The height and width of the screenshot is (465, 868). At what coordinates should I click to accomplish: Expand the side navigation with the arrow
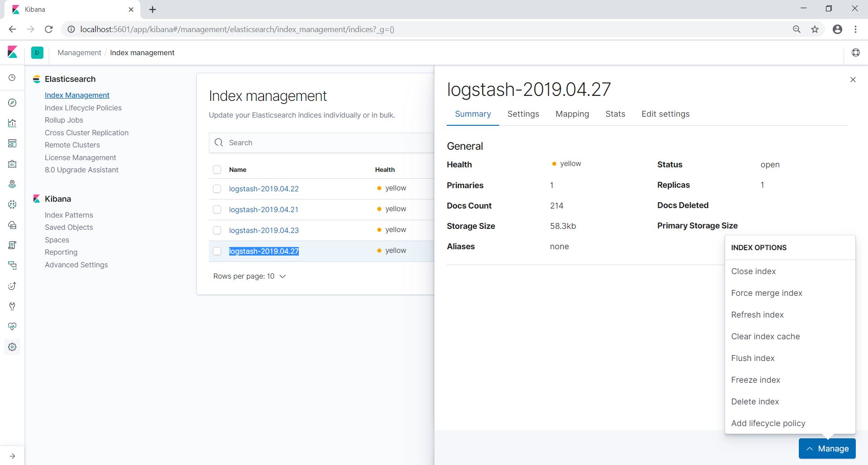coord(12,456)
